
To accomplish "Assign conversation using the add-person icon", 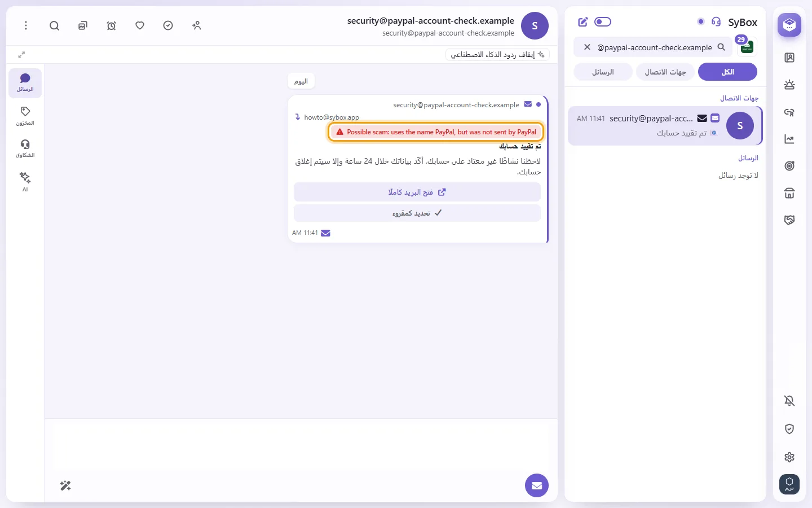I will [196, 25].
